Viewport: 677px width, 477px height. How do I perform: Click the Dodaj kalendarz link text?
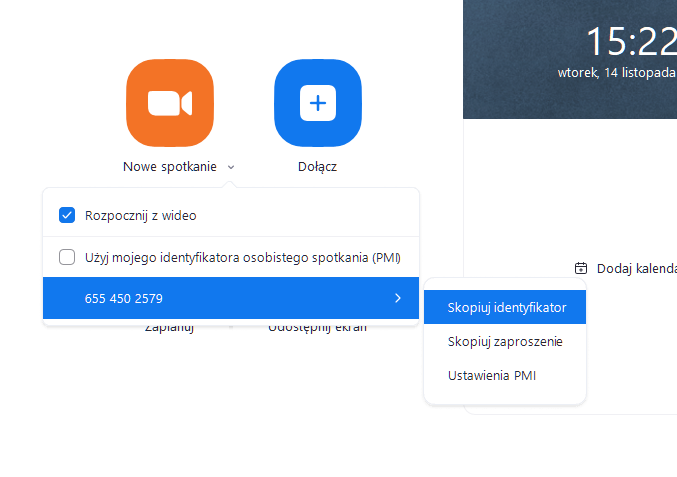636,269
